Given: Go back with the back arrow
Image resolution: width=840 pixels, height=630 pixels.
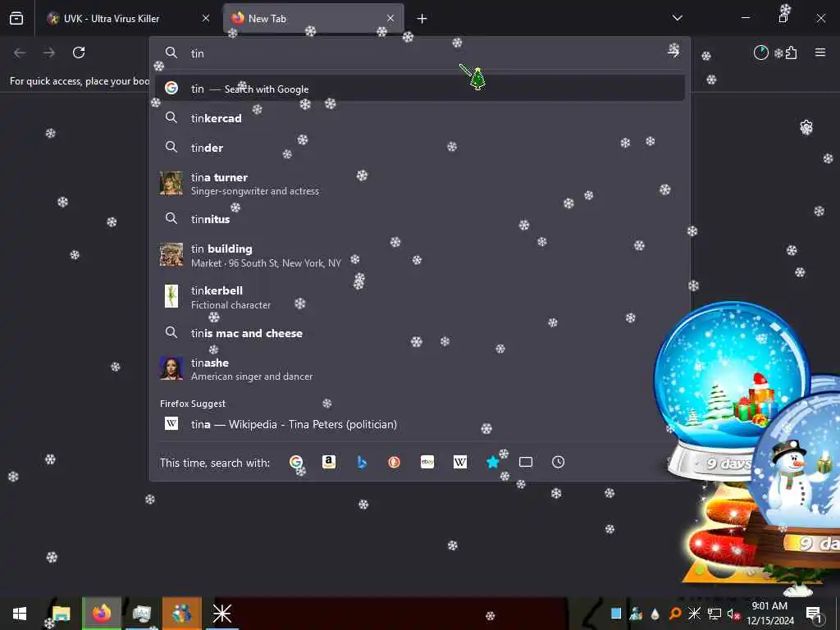Looking at the screenshot, I should 20,52.
